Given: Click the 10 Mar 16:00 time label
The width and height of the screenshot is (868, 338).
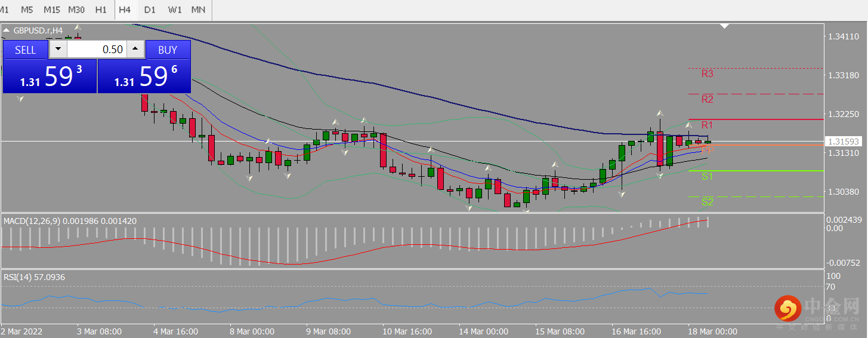Looking at the screenshot, I should click(407, 331).
